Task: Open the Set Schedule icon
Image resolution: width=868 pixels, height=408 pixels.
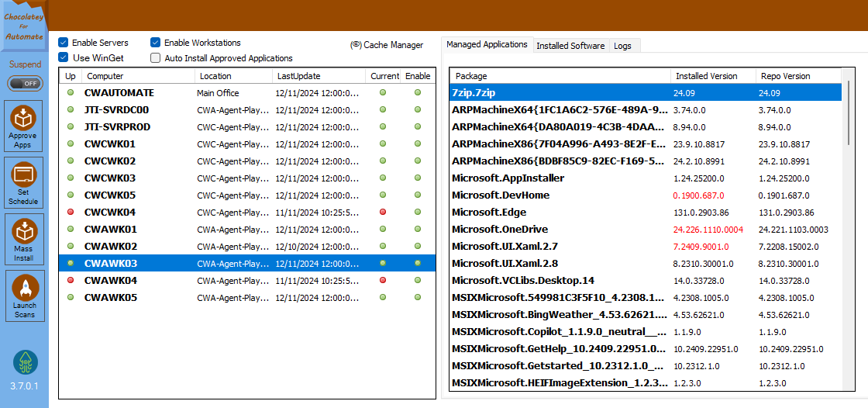Action: 23,182
